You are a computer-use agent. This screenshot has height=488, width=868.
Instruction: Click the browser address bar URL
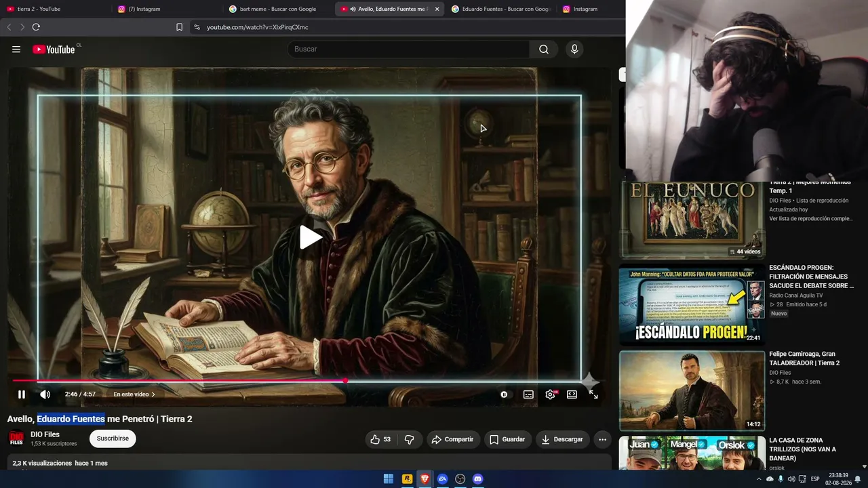(x=258, y=27)
